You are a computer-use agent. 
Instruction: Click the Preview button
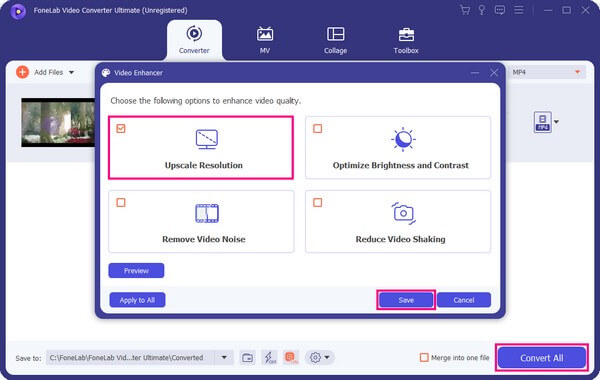click(136, 271)
